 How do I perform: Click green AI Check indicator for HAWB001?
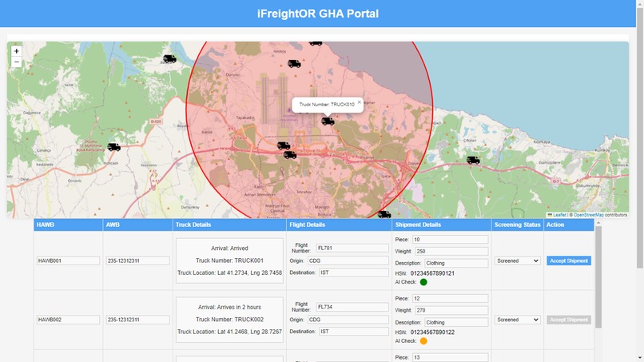[x=423, y=282]
